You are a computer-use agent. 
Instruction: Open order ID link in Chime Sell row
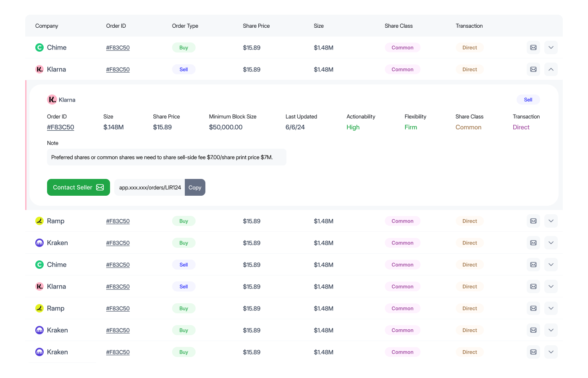click(118, 265)
